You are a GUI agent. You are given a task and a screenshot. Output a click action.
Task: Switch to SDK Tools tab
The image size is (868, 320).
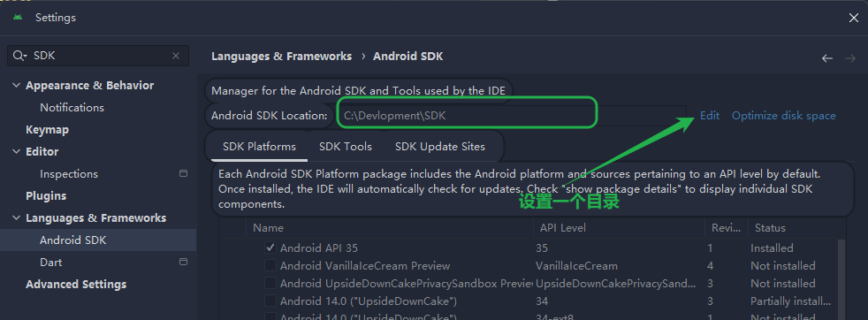pyautogui.click(x=346, y=147)
